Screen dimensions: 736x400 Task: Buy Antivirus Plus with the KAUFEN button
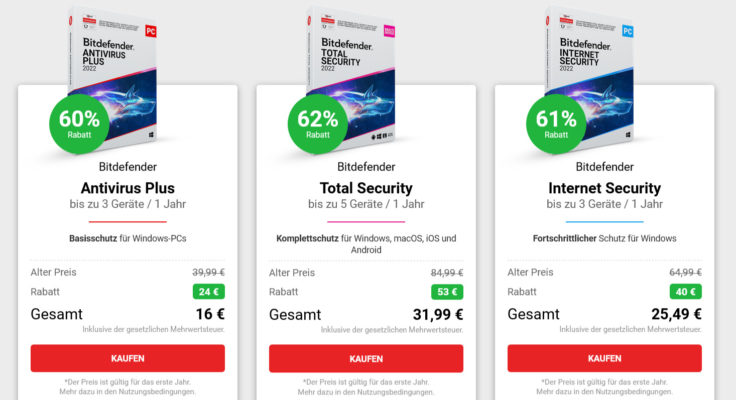pos(128,358)
